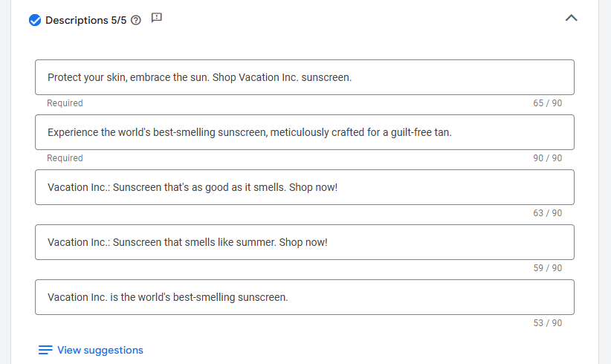The image size is (611, 364).
Task: Focus the 'Experience the world's best-smelling' description field
Action: pyautogui.click(x=304, y=132)
